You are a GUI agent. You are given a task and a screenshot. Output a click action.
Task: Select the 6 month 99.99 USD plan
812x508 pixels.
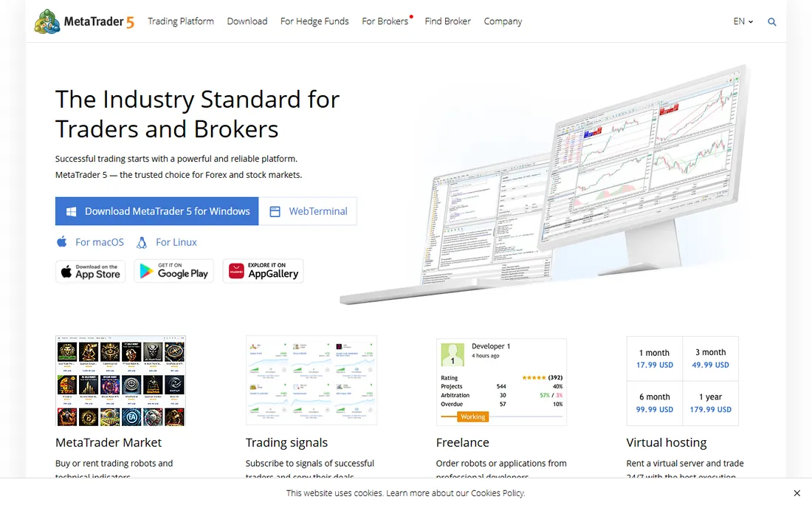pyautogui.click(x=655, y=403)
